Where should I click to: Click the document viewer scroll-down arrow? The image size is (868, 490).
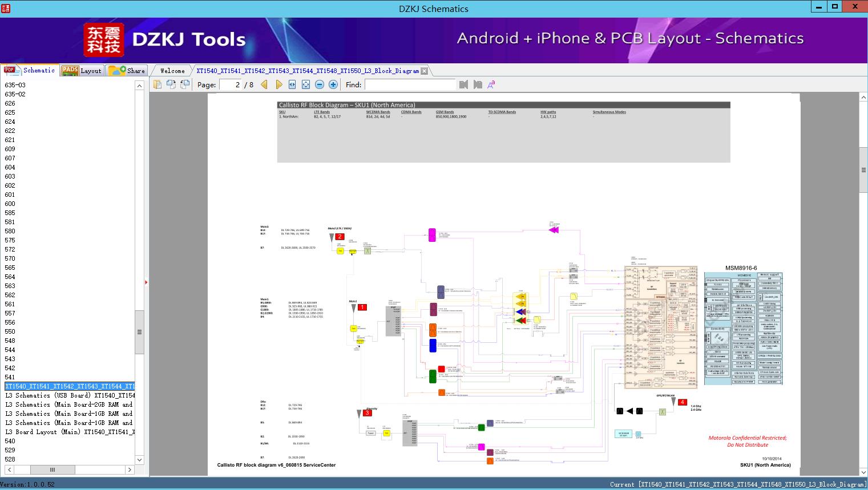(x=863, y=472)
